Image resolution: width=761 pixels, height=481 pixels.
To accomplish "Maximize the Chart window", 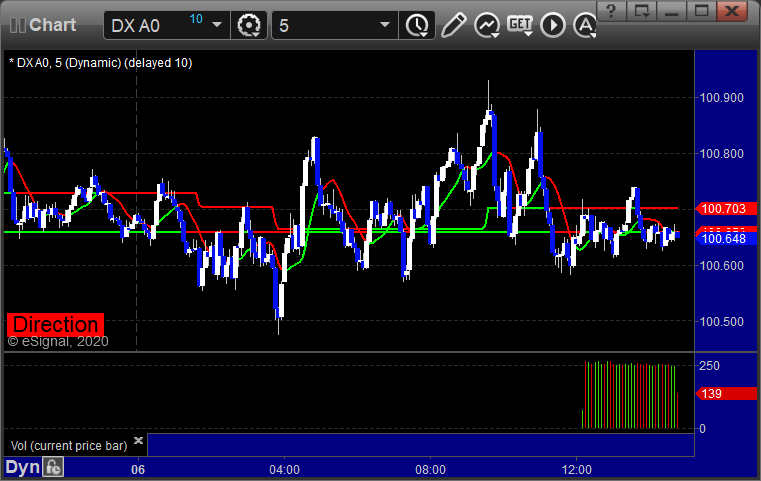I will pyautogui.click(x=701, y=11).
